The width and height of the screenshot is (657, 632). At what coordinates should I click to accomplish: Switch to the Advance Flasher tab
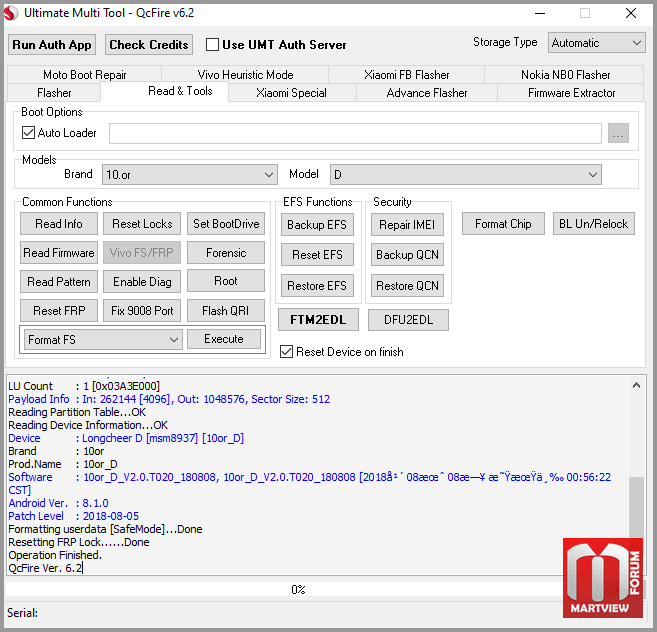(x=427, y=93)
